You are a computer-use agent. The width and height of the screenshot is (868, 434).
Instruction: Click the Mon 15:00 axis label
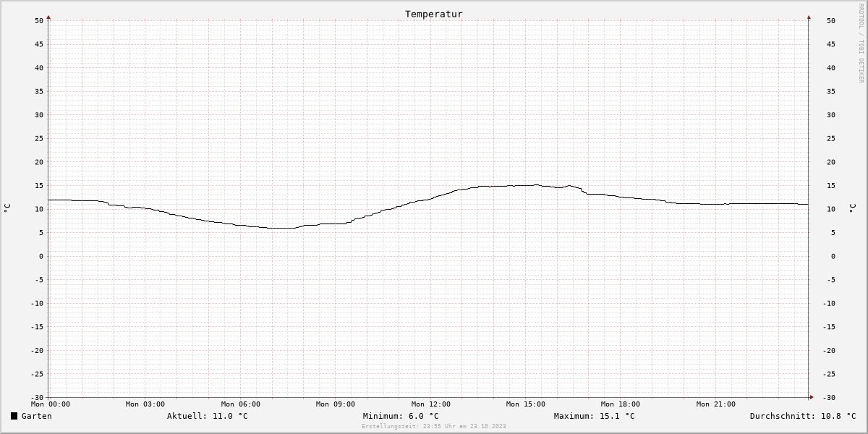pos(526,404)
